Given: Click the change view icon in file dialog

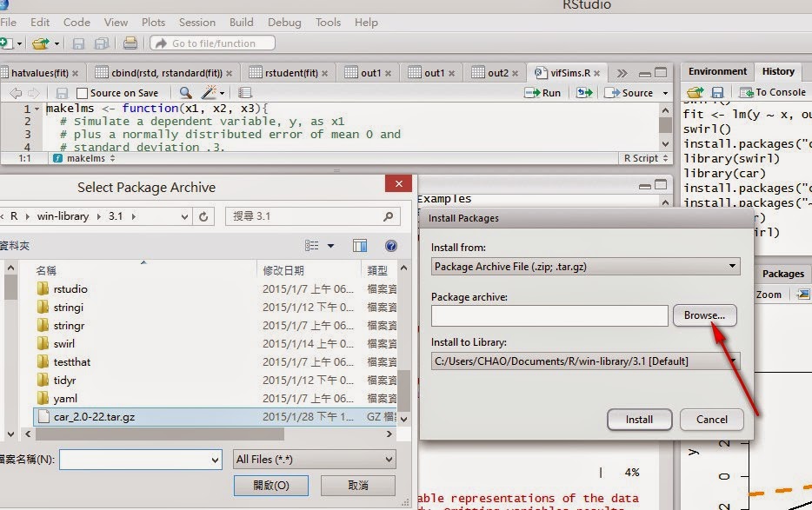Looking at the screenshot, I should tap(312, 246).
